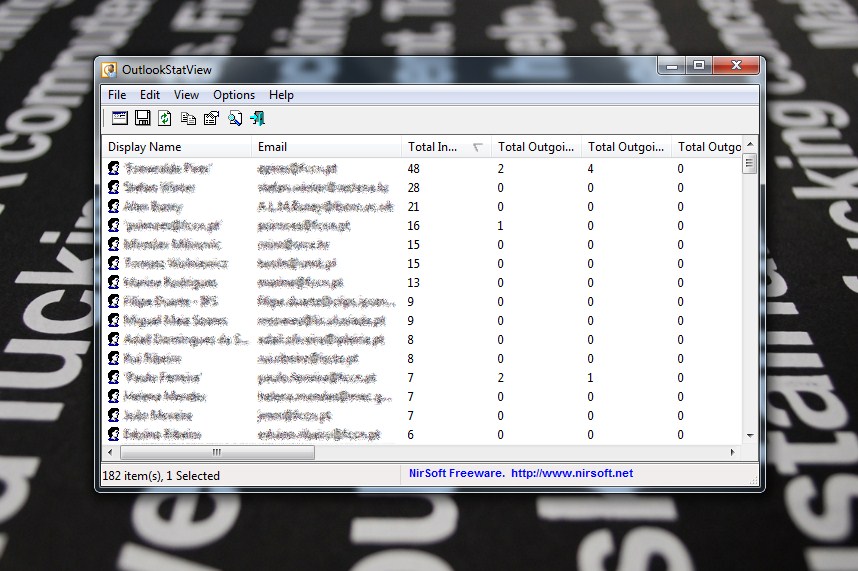The height and width of the screenshot is (571, 858).
Task: Click the magnifying glass Find icon
Action: [x=235, y=118]
